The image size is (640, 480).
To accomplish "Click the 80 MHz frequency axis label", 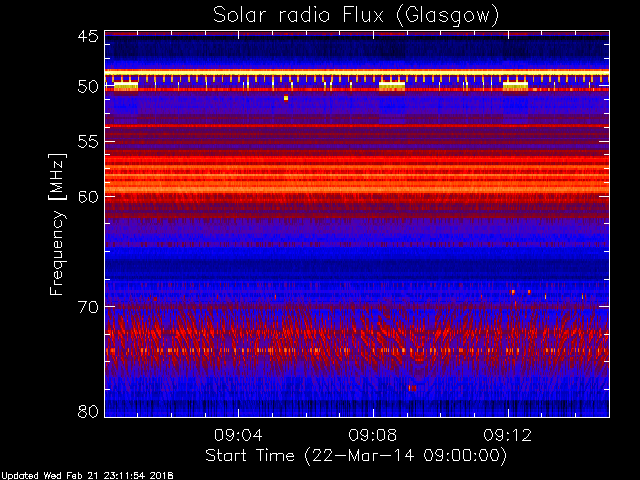I will coord(88,411).
